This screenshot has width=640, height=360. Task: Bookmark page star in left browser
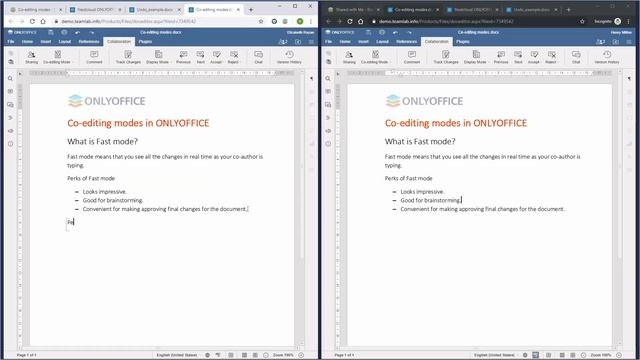pyautogui.click(x=261, y=21)
